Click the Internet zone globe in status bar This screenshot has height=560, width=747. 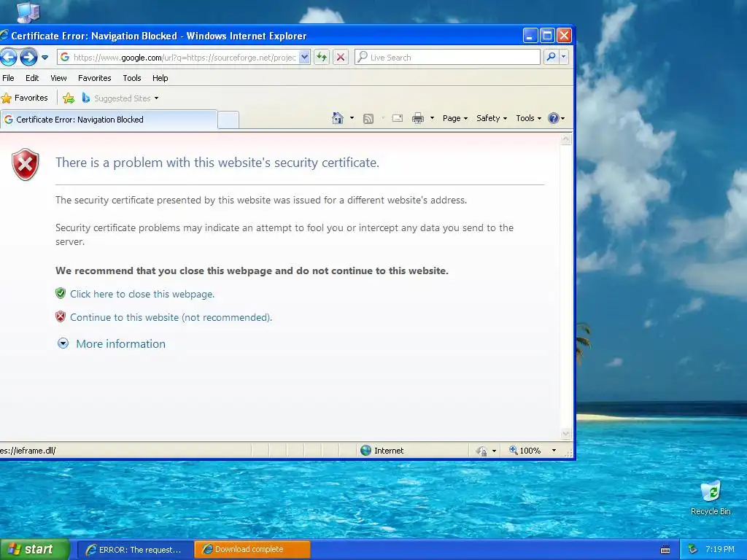pos(365,451)
